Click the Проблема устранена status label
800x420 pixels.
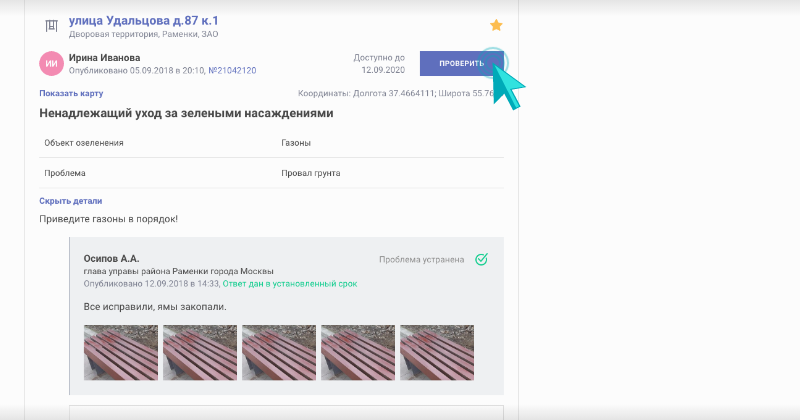coord(421,260)
